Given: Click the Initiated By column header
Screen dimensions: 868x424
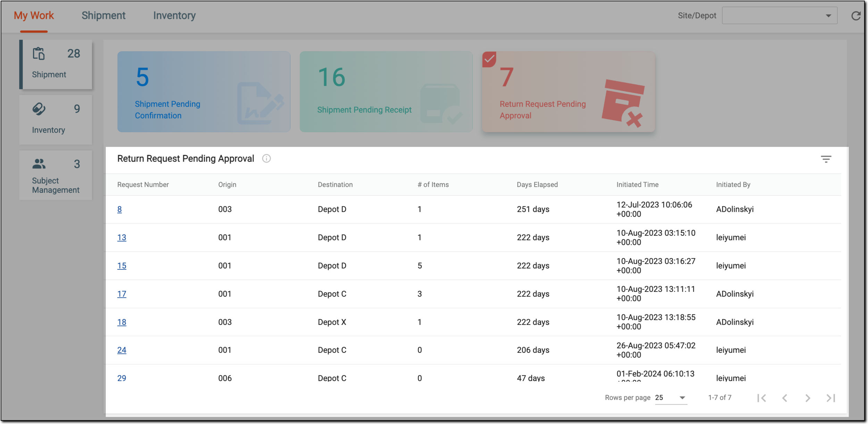Looking at the screenshot, I should 733,185.
